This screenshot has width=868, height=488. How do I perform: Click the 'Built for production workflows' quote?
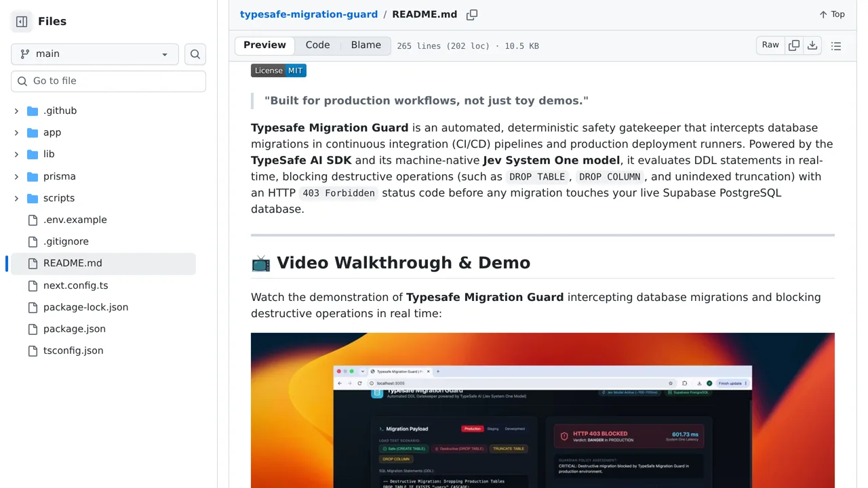[427, 100]
